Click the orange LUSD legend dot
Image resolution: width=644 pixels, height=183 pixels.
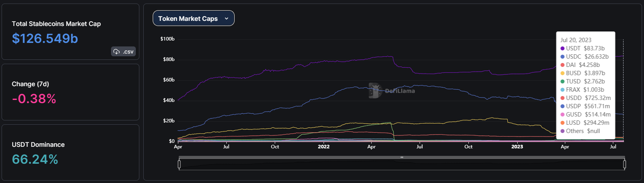tap(563, 123)
